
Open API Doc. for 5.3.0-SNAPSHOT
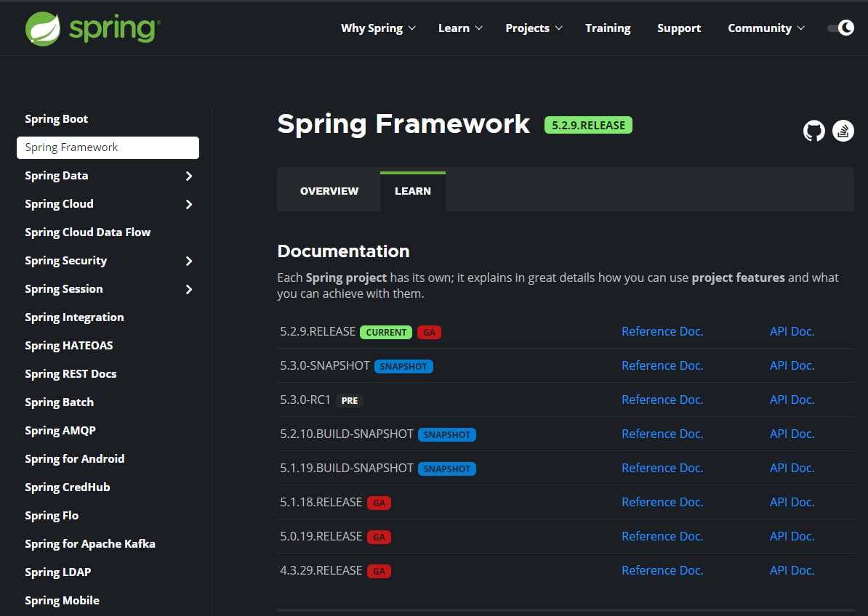click(x=792, y=366)
